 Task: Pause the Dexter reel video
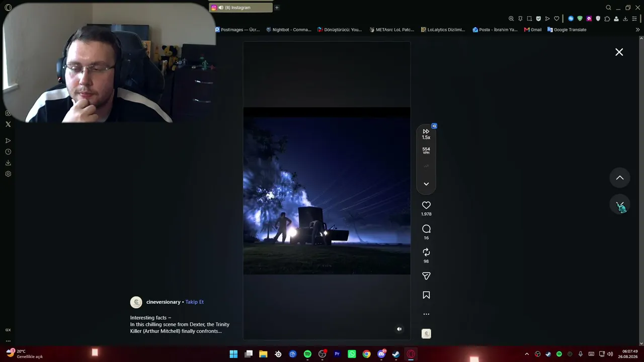pyautogui.click(x=327, y=191)
